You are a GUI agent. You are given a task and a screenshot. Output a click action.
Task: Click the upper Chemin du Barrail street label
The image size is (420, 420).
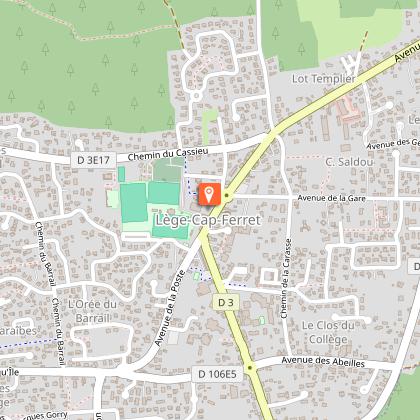tap(45, 254)
